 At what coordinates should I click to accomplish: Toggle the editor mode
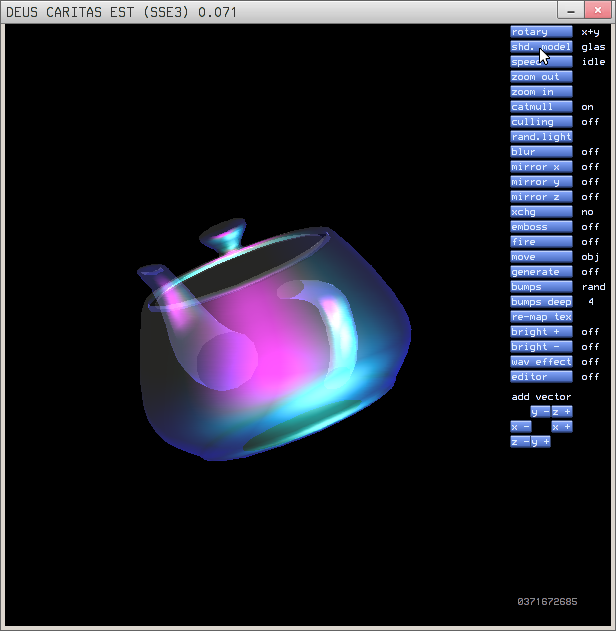click(541, 377)
